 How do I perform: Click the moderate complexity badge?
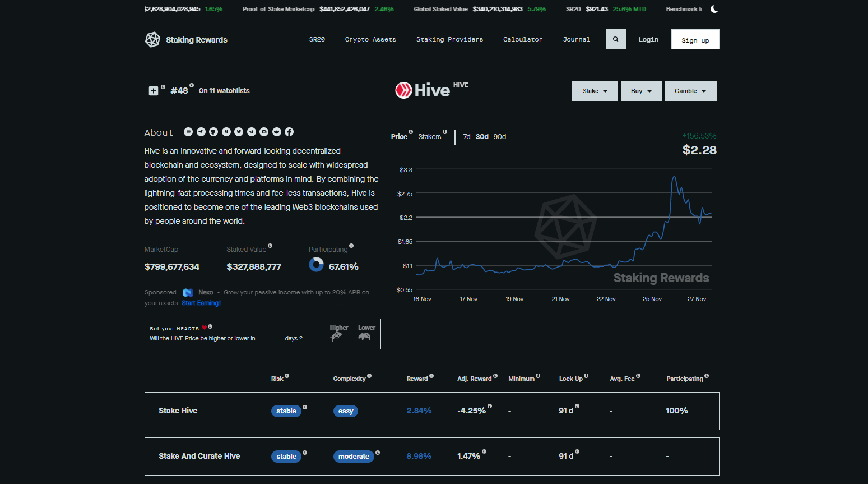(x=354, y=457)
